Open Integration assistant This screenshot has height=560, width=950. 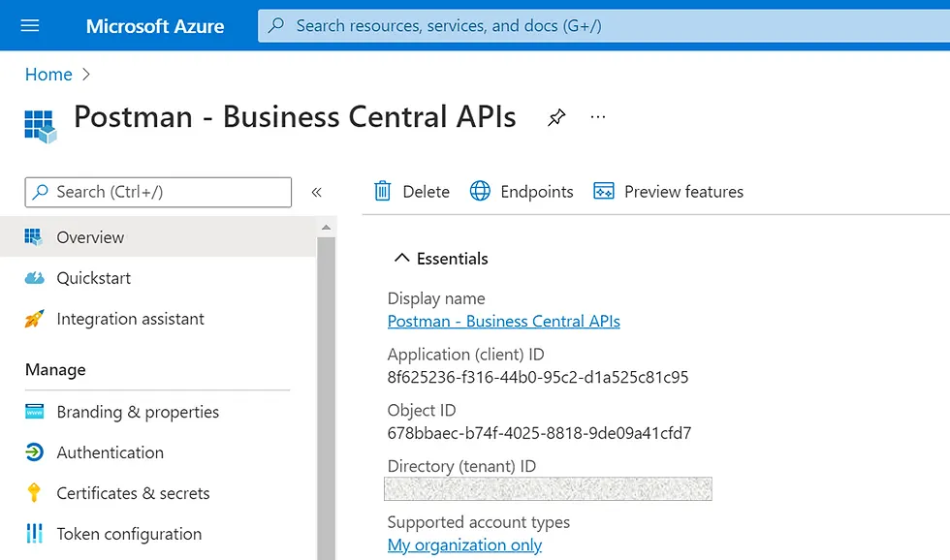[x=130, y=319]
